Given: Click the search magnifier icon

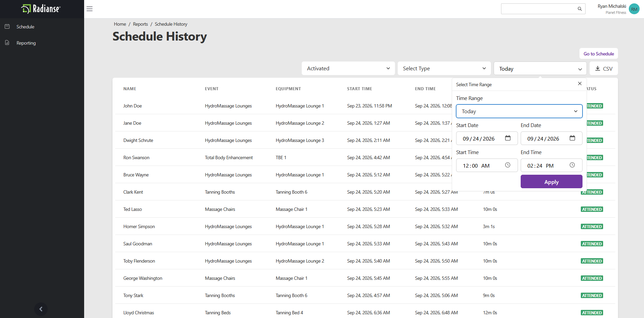Looking at the screenshot, I should point(580,9).
